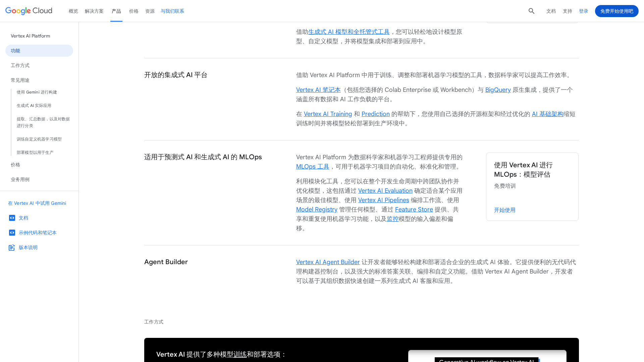Click the release notes icon beside 版本说明
The image size is (644, 362).
coord(12,247)
